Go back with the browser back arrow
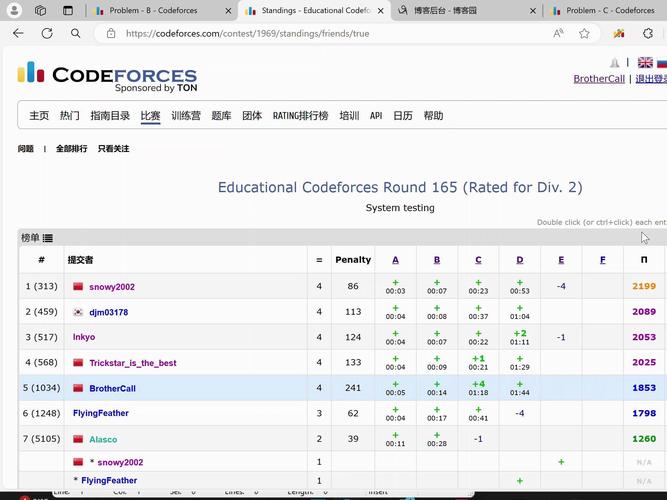The width and height of the screenshot is (667, 500). [18, 33]
